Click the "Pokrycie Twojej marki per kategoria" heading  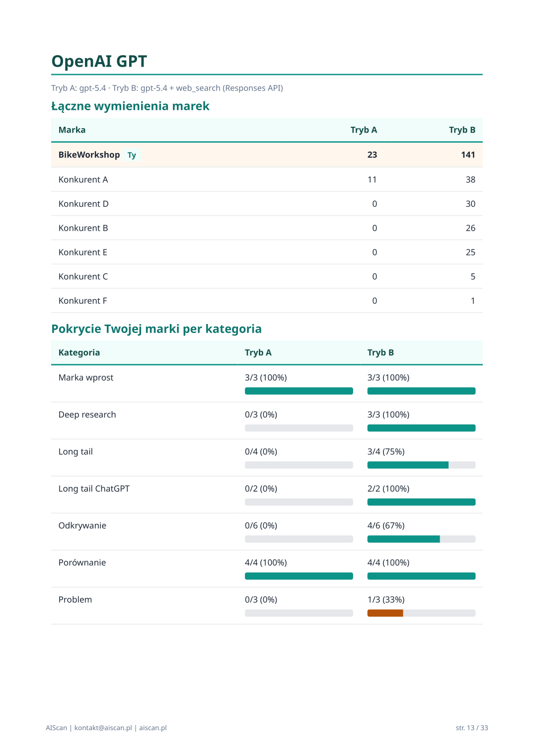(156, 329)
